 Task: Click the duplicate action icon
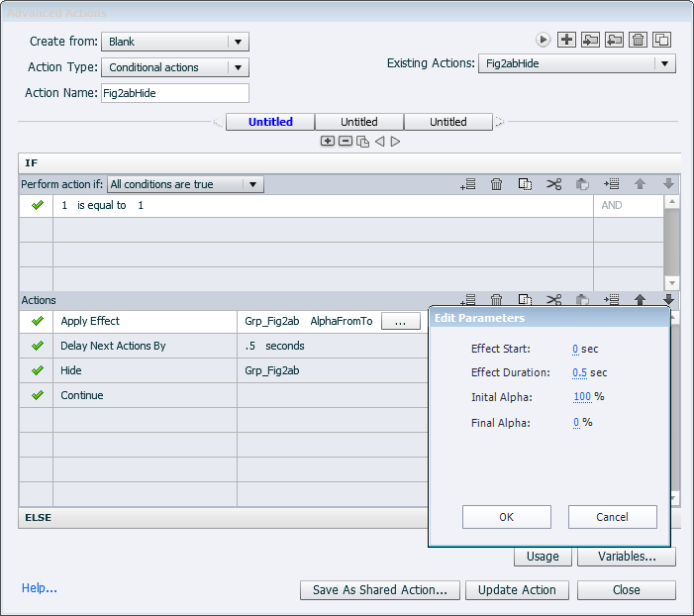click(662, 40)
